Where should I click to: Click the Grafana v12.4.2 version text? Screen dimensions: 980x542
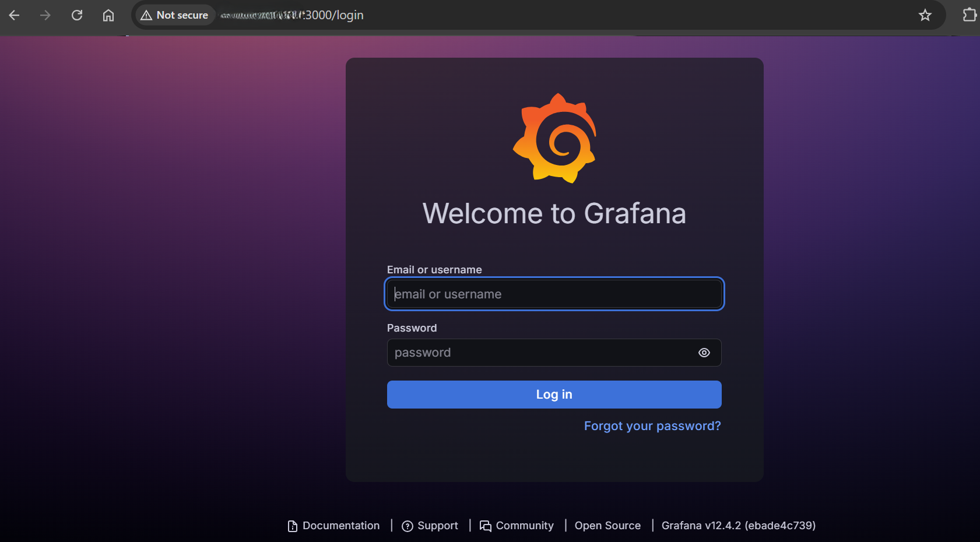click(738, 526)
